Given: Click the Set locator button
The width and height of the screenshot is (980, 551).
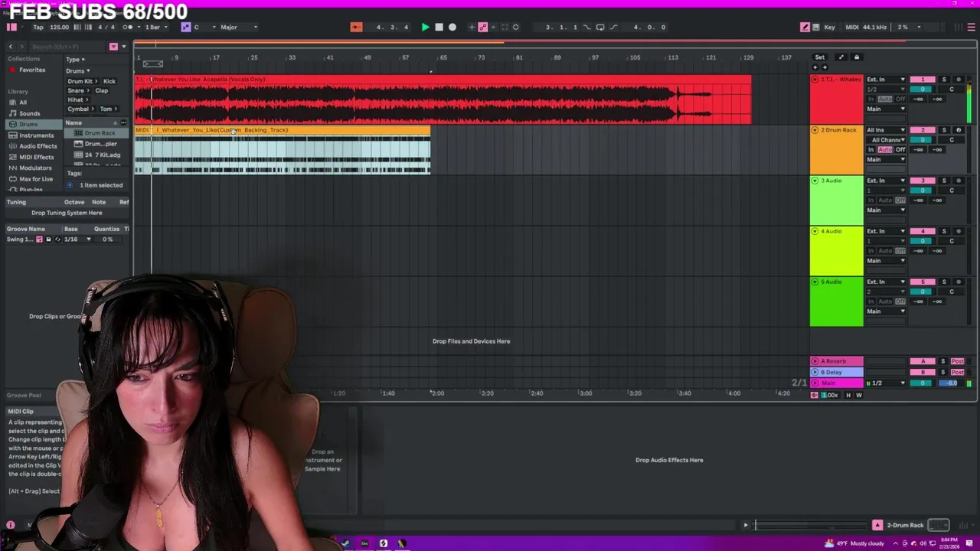Looking at the screenshot, I should [x=819, y=57].
